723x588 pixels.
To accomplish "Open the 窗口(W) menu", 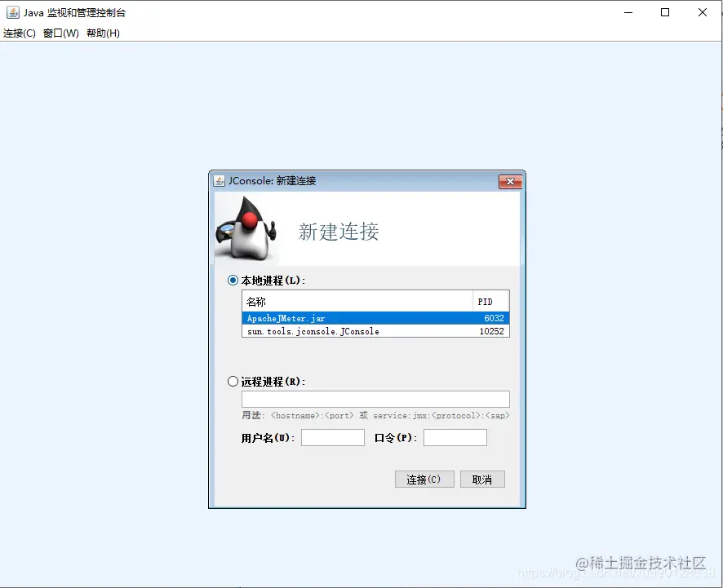I will [61, 33].
